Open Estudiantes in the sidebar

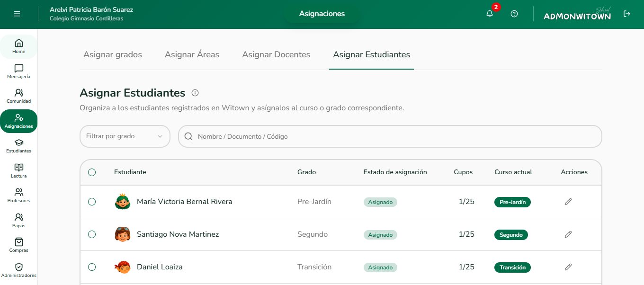point(19,146)
